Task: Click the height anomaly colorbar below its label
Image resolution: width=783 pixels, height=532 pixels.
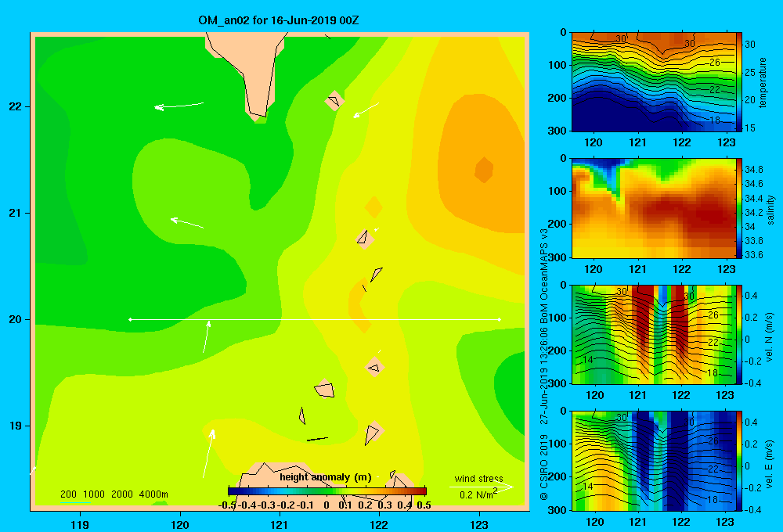Action: [x=327, y=491]
